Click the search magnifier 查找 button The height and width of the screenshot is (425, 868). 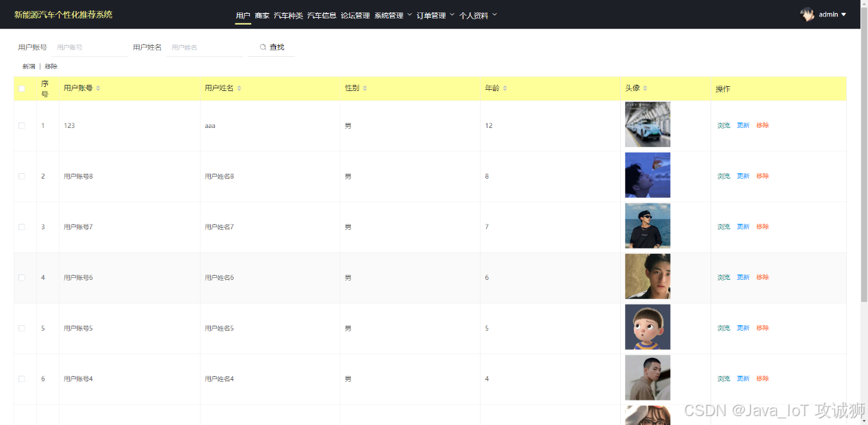(272, 47)
